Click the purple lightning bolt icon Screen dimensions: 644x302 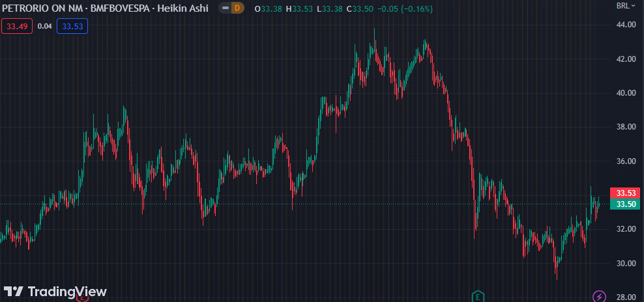point(599,296)
